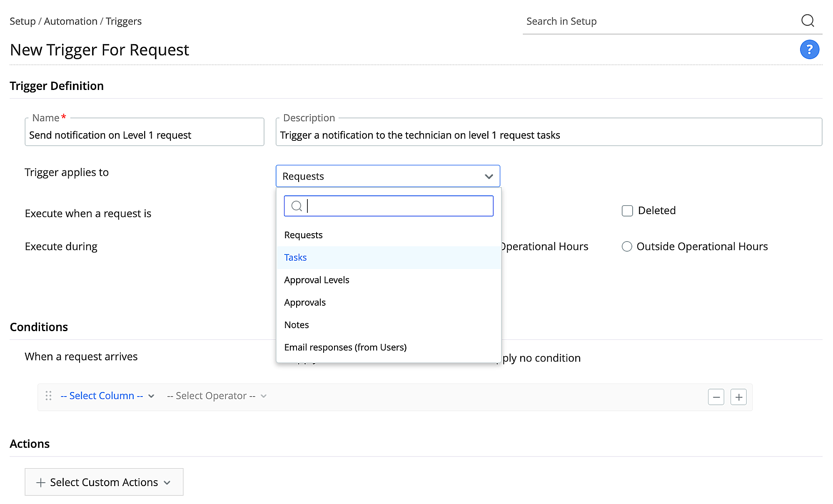The width and height of the screenshot is (833, 504).
Task: Add condition row with plus button
Action: click(x=738, y=397)
